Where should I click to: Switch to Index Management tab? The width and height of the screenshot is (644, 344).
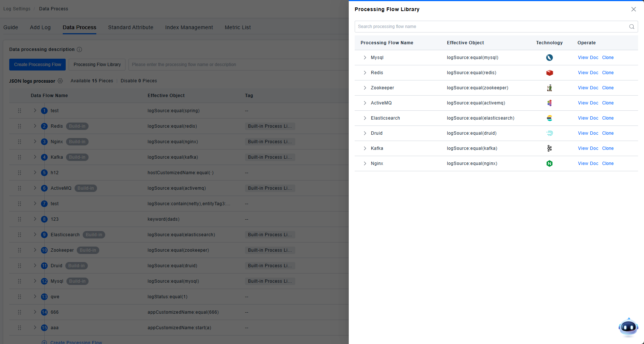(189, 27)
